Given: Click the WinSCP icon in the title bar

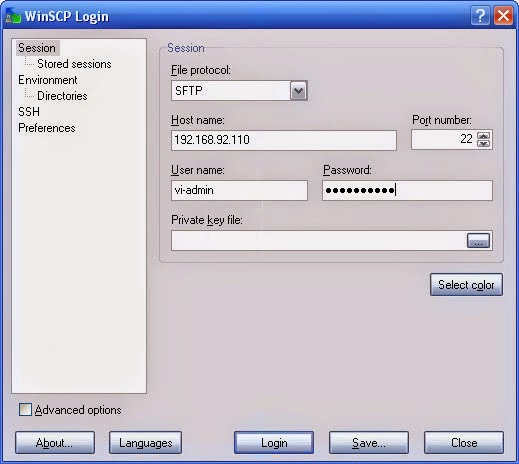Looking at the screenshot, I should pos(13,16).
